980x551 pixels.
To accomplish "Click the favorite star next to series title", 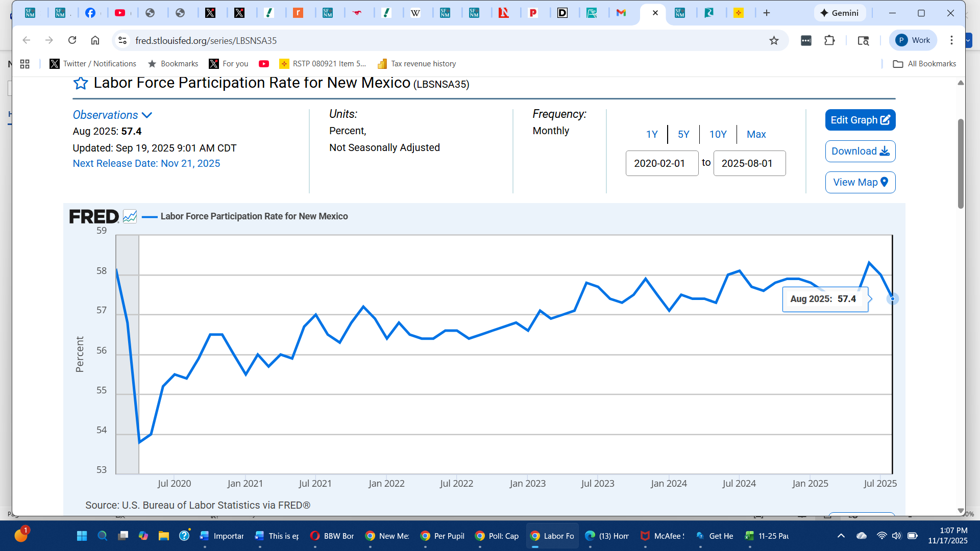I will tap(81, 83).
